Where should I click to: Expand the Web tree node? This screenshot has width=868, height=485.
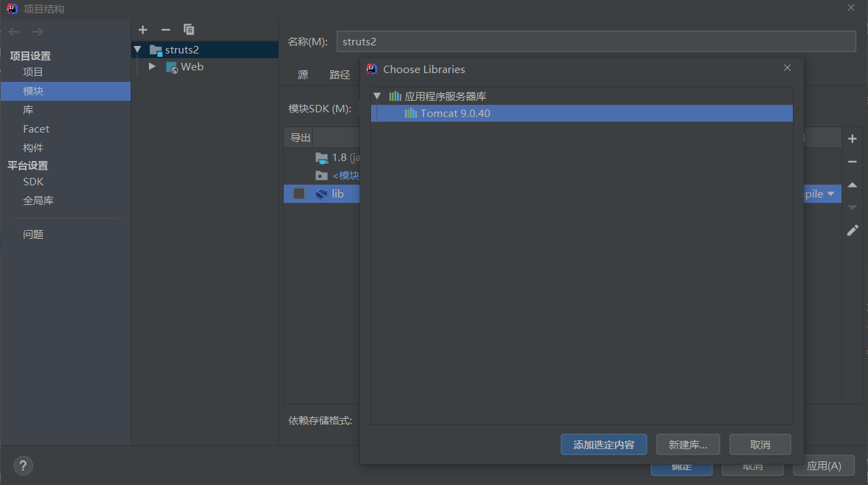(x=152, y=66)
